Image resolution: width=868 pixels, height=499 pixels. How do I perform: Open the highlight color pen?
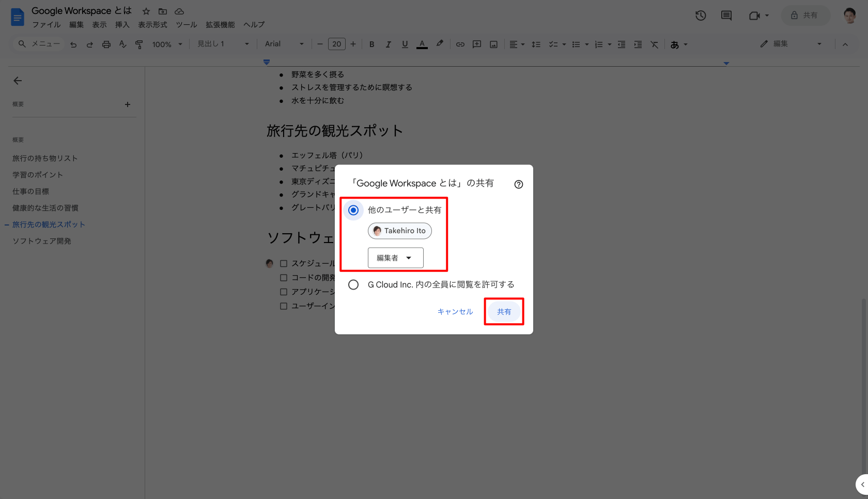(x=440, y=44)
